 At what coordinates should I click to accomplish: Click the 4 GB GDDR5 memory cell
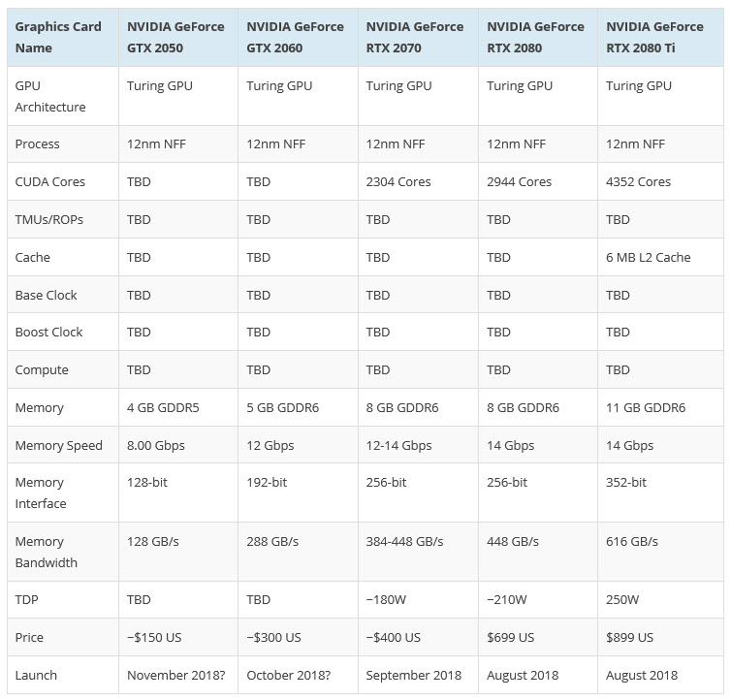(163, 407)
